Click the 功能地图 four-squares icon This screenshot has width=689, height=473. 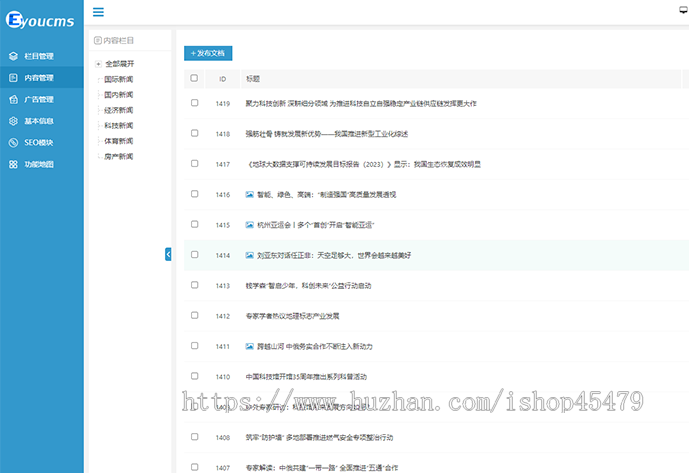pos(13,164)
